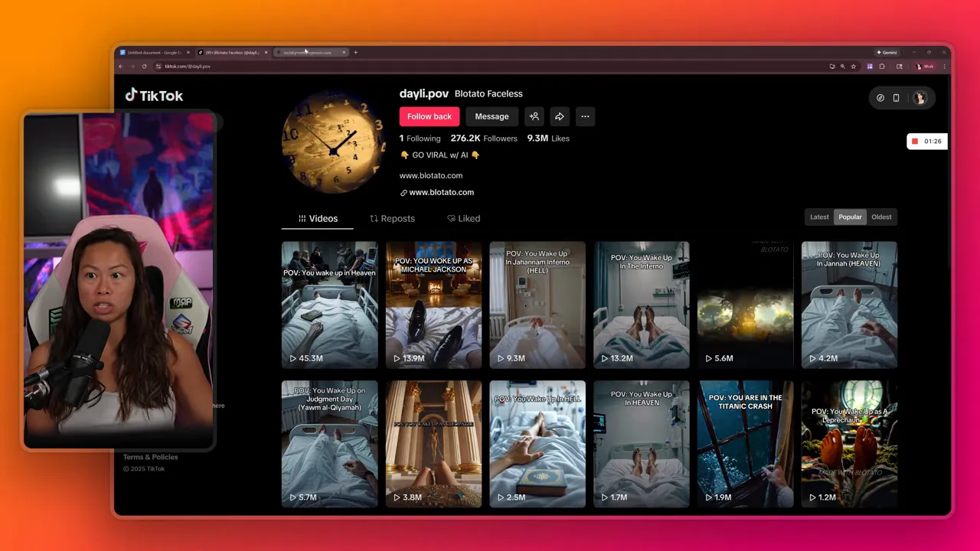Click the TikTok logo to go home
The width and height of the screenshot is (980, 551).
pos(153,95)
